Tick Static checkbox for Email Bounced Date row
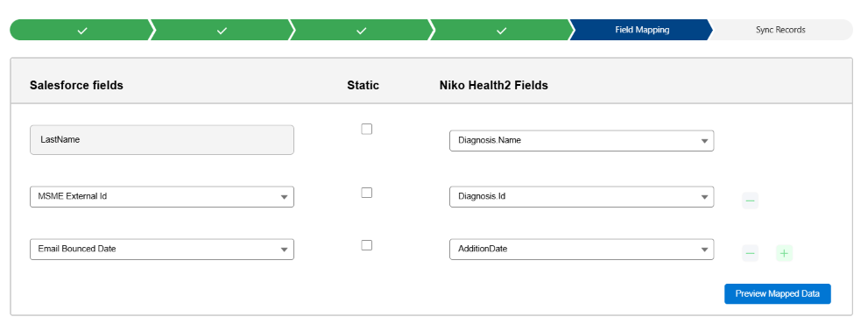868x324 pixels. click(x=366, y=245)
